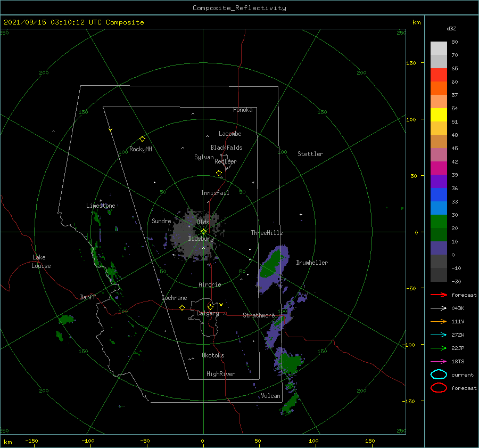
Task: Click asterisk marker east of Innisfail
Action: (x=253, y=183)
